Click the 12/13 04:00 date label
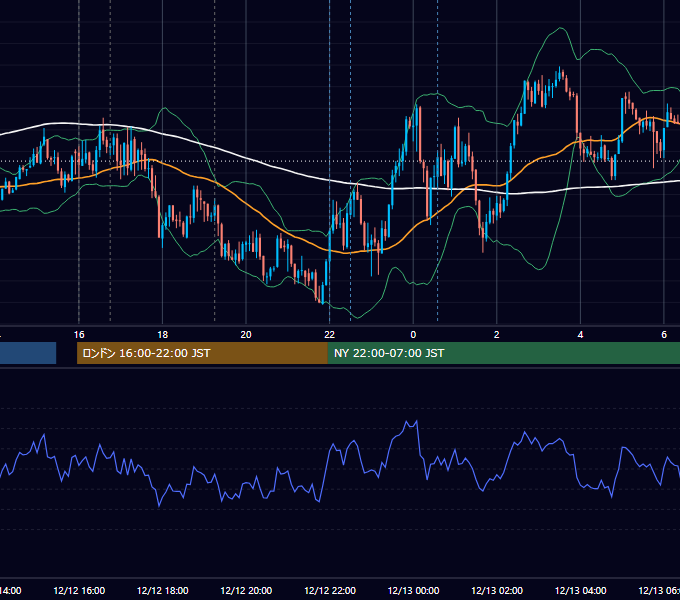 (581, 591)
